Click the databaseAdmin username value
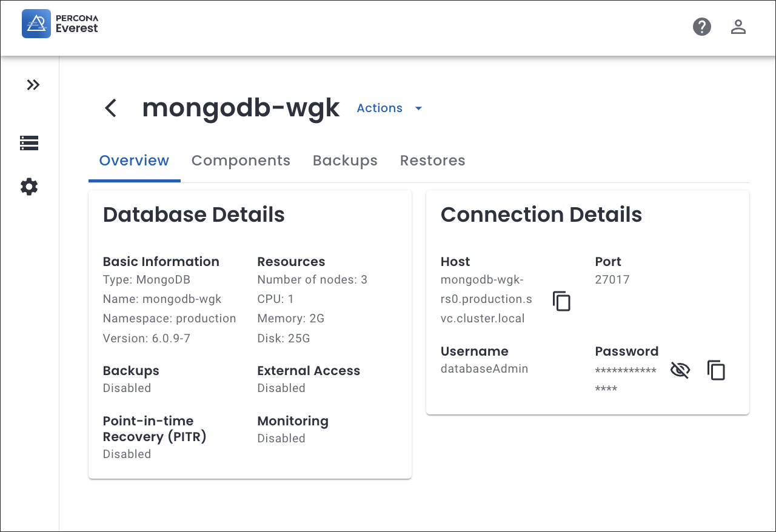 [484, 369]
